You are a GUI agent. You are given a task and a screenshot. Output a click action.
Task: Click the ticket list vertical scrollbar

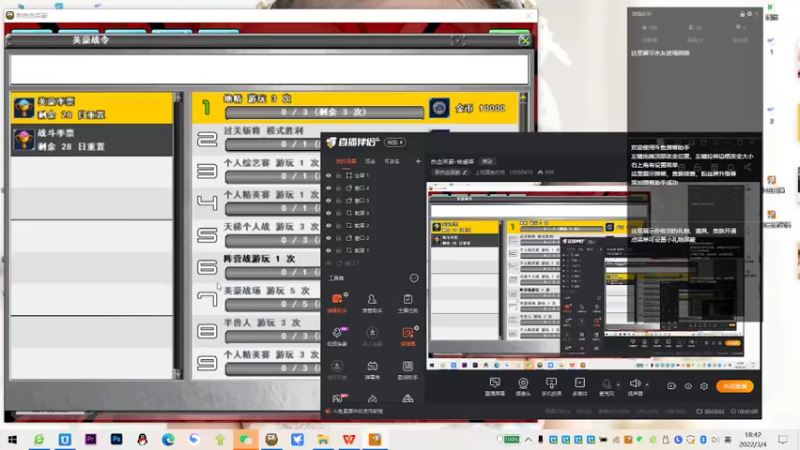point(178,236)
